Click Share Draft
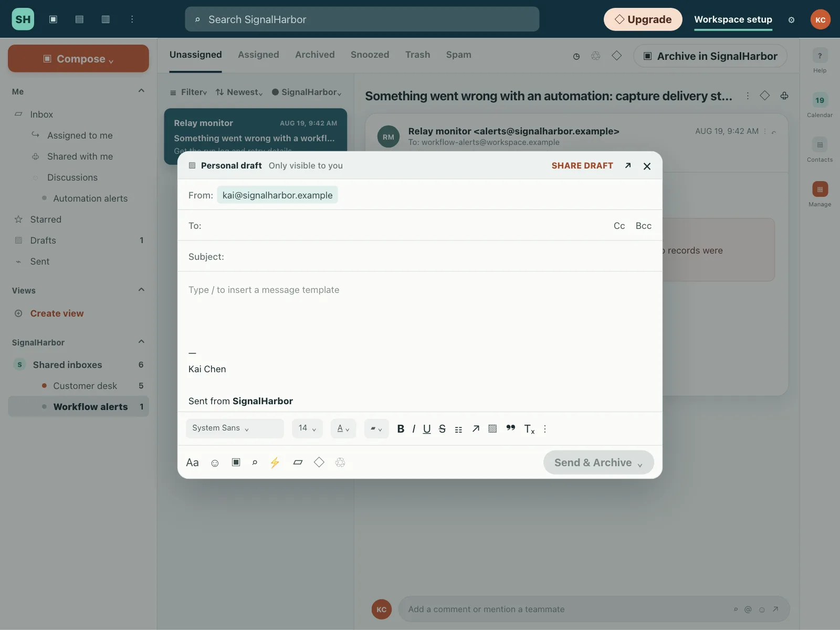Screen dimensions: 840x630 (582, 166)
